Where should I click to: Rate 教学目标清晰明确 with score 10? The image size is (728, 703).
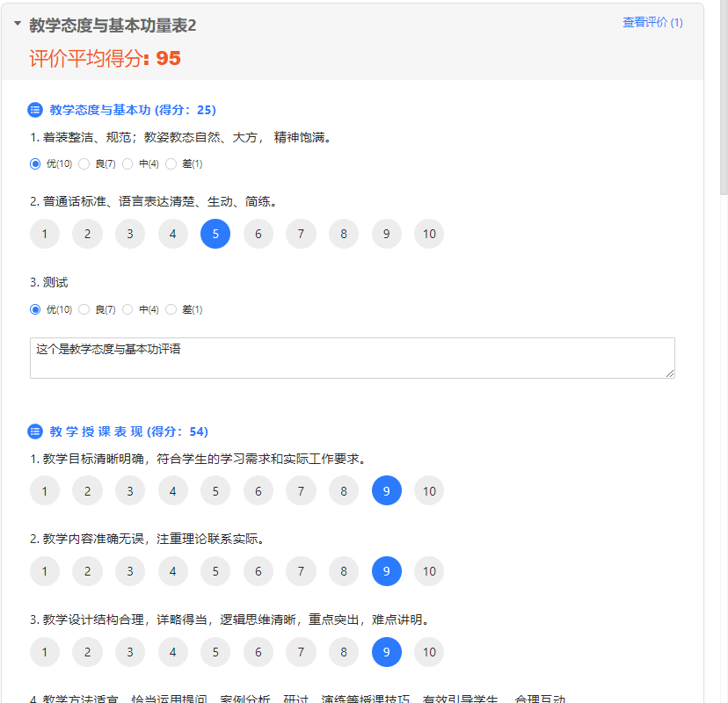[x=429, y=490]
